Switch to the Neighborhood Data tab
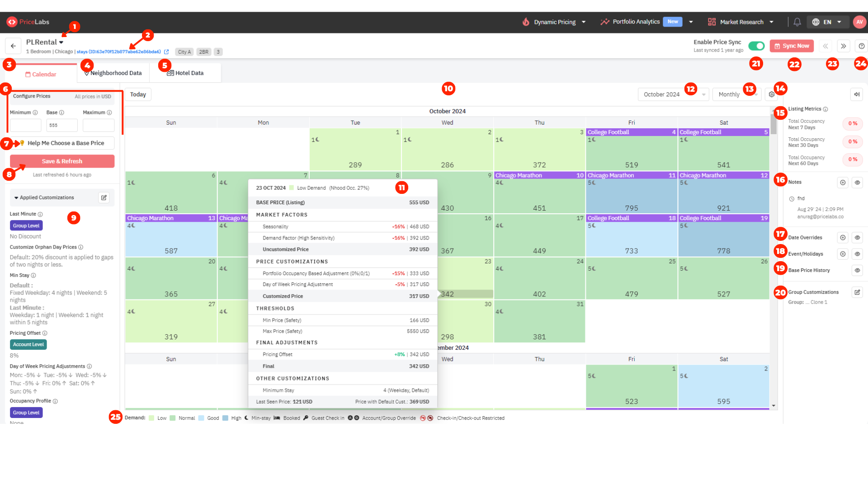This screenshot has width=868, height=488. pos(113,73)
